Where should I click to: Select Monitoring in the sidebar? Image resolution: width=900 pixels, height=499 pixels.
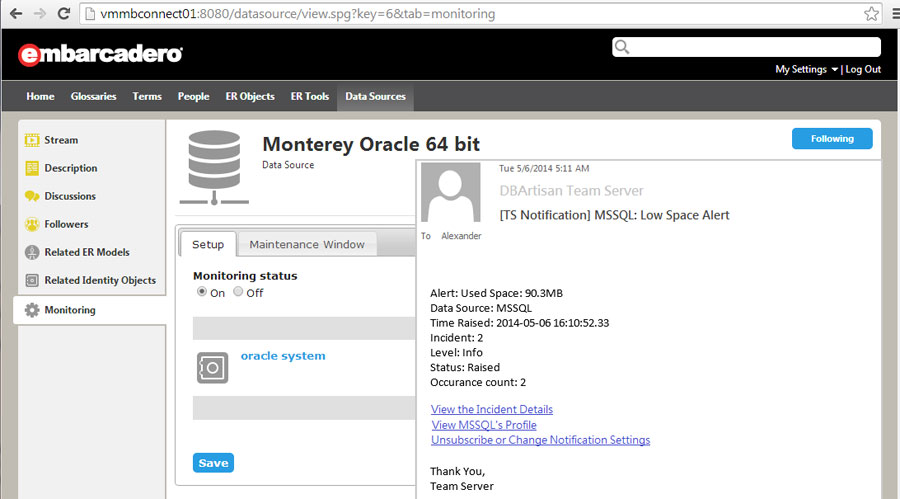[x=69, y=310]
